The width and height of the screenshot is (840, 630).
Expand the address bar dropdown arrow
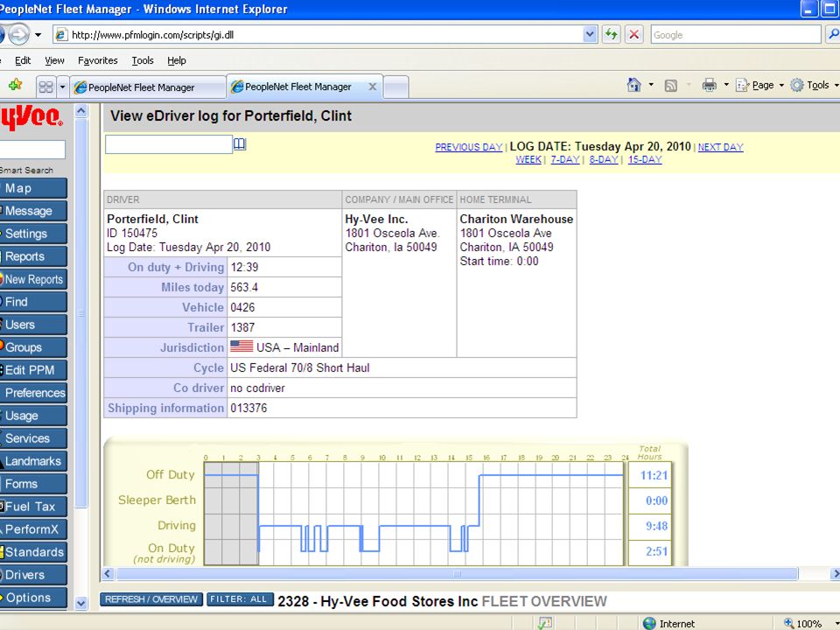pyautogui.click(x=590, y=35)
